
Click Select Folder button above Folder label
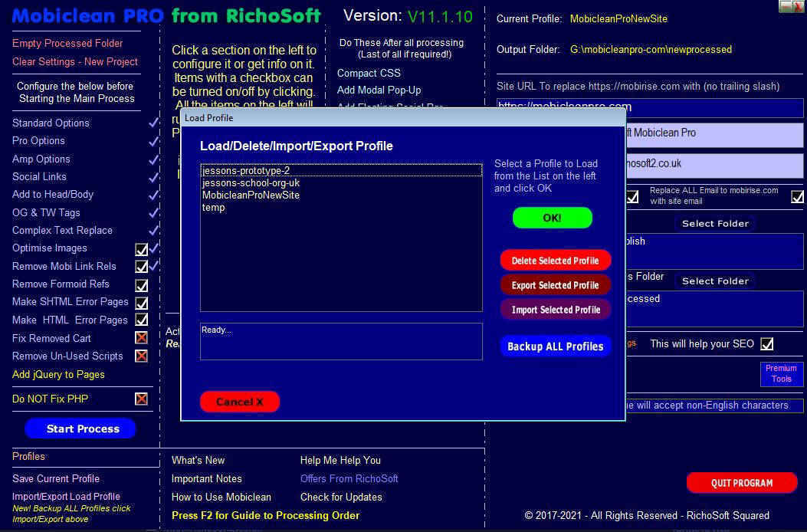[x=715, y=224]
